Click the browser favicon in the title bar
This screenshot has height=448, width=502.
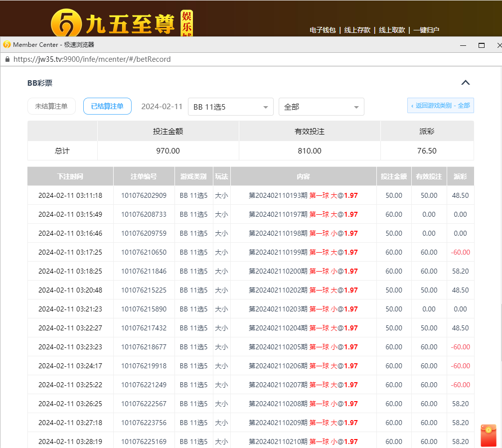[x=7, y=45]
